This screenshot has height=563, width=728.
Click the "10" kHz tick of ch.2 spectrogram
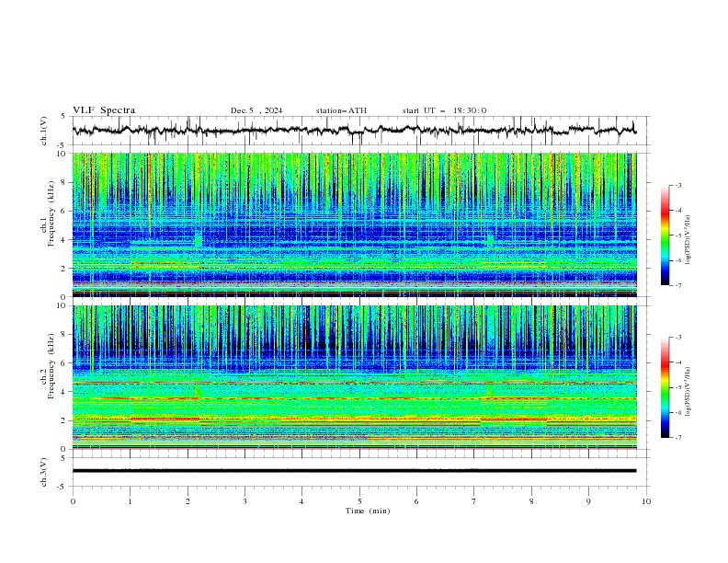click(x=62, y=305)
